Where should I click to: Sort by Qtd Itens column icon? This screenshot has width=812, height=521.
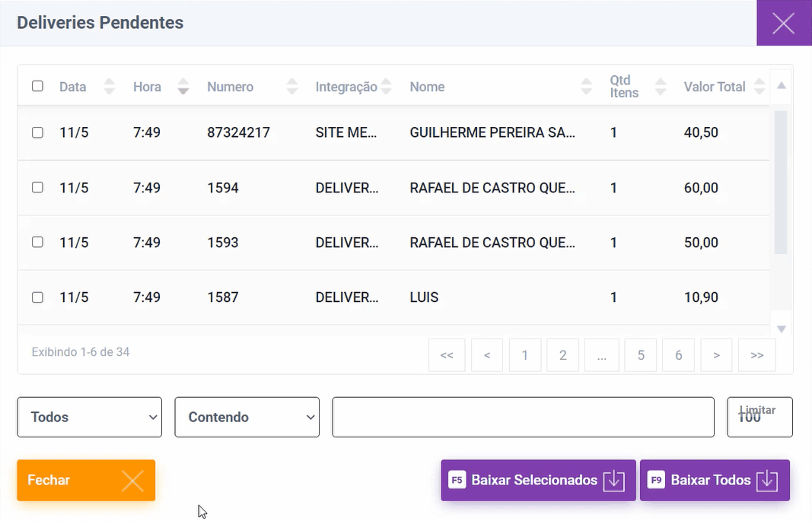click(x=661, y=87)
